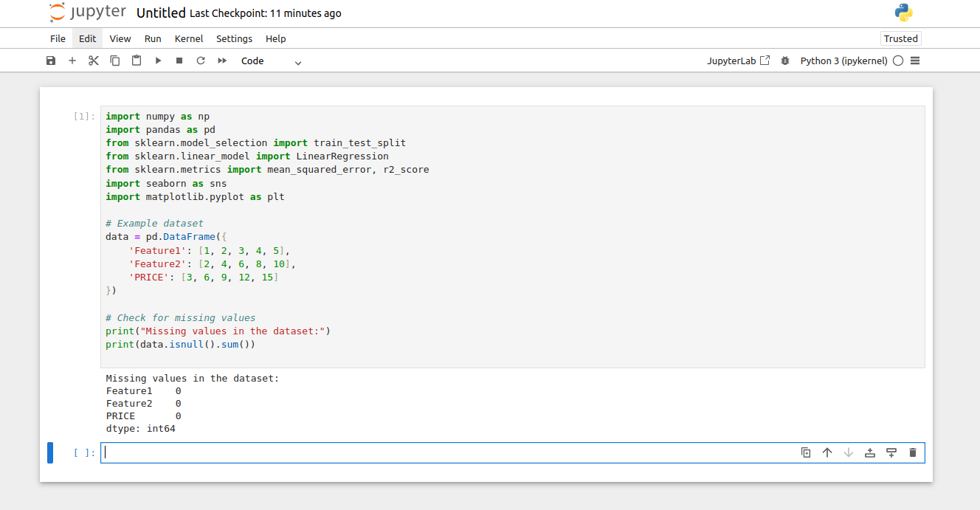980x510 pixels.
Task: Save the notebook with the floppy disk icon
Action: pyautogui.click(x=51, y=61)
